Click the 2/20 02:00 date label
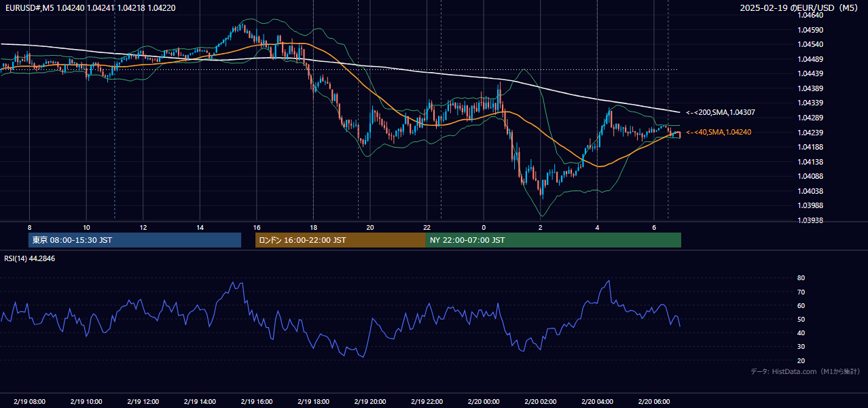The width and height of the screenshot is (868, 408). [540, 401]
